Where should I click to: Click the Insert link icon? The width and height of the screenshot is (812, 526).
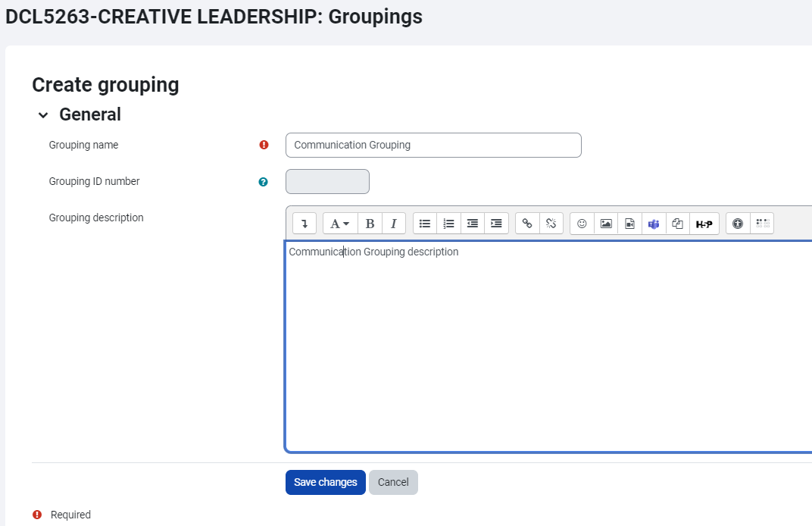pos(527,223)
